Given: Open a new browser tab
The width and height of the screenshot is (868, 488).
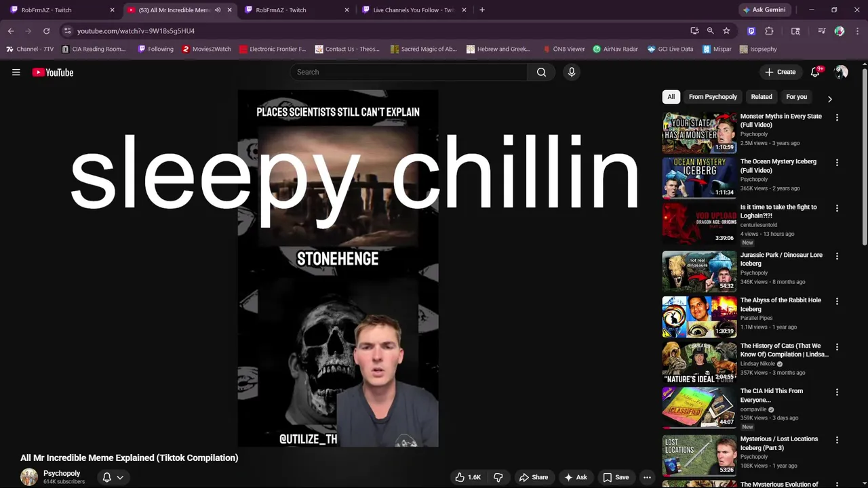Looking at the screenshot, I should (x=482, y=10).
